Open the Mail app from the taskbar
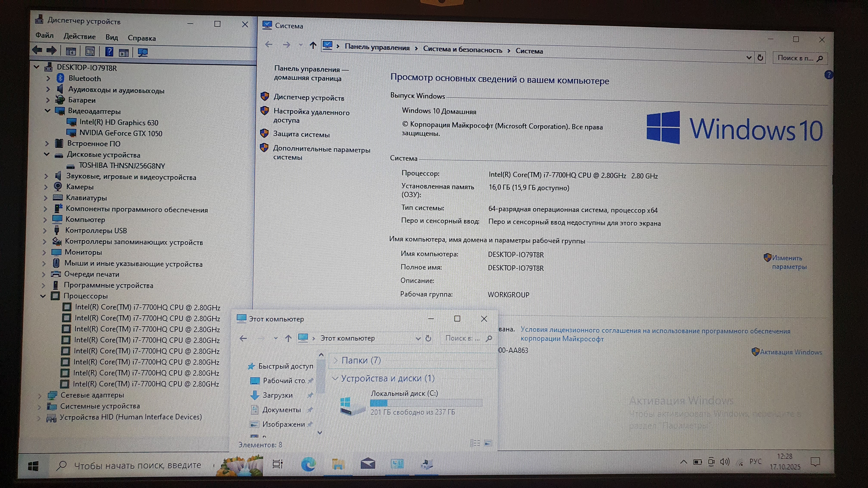 368,464
